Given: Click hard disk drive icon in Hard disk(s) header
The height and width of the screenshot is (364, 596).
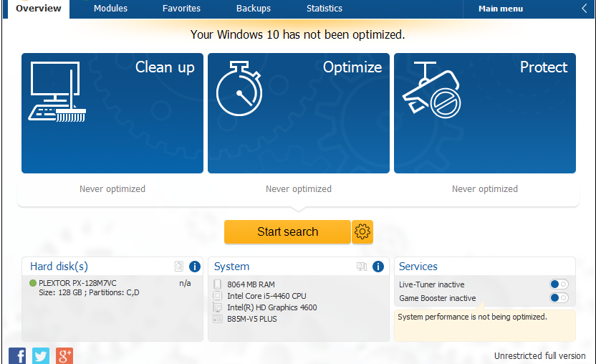Looking at the screenshot, I should [x=178, y=267].
